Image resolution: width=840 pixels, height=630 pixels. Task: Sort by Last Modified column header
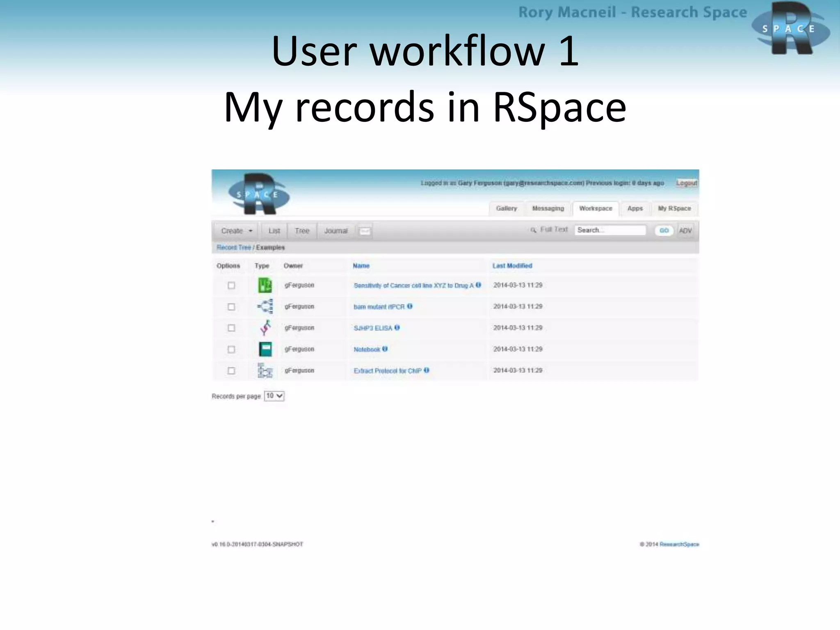(x=512, y=266)
